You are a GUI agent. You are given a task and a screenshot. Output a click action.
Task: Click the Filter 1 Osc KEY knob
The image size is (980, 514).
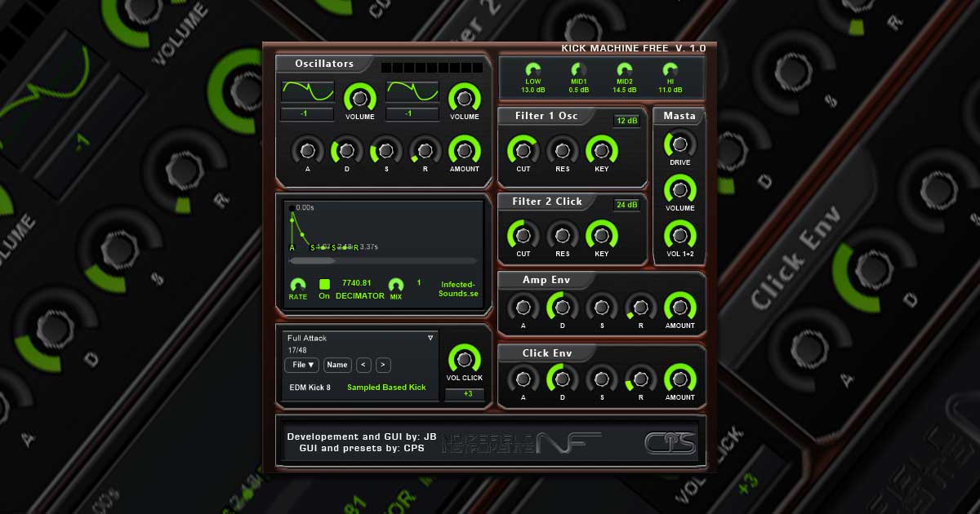(601, 150)
